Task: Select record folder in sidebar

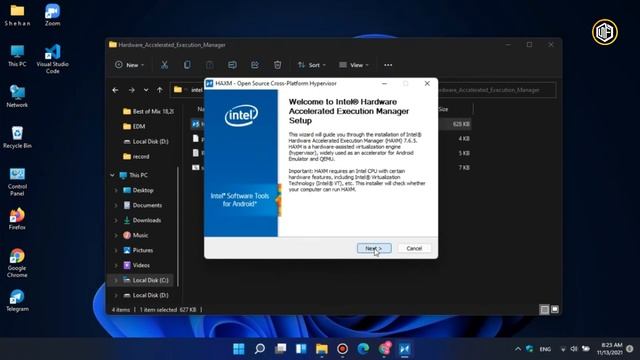Action: coord(136,157)
